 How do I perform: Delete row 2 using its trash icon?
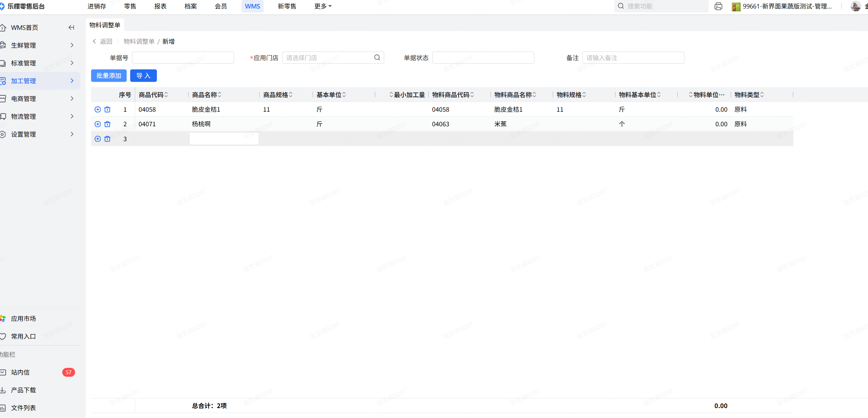pos(107,124)
